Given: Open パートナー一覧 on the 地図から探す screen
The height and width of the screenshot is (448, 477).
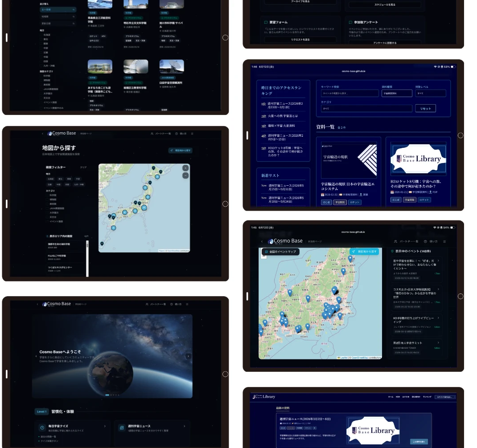Looking at the screenshot, I should pos(160,134).
